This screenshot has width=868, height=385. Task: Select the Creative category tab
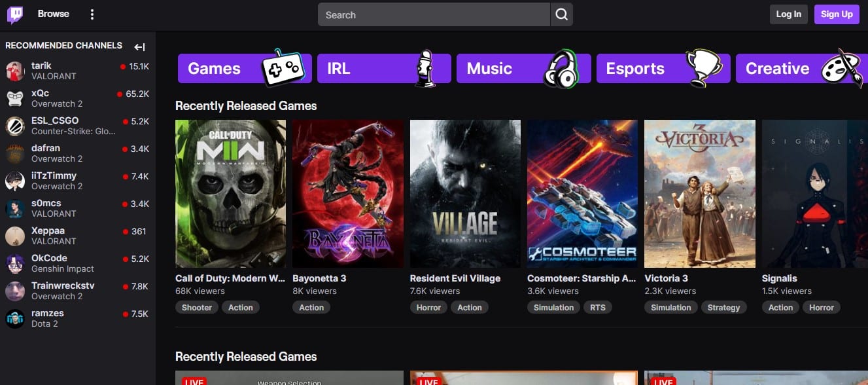[802, 68]
